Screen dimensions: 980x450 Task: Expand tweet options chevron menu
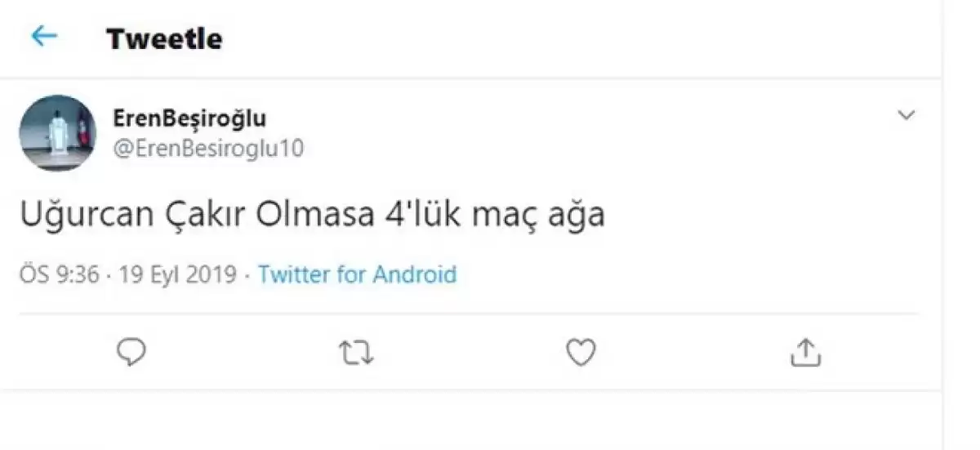point(906,116)
